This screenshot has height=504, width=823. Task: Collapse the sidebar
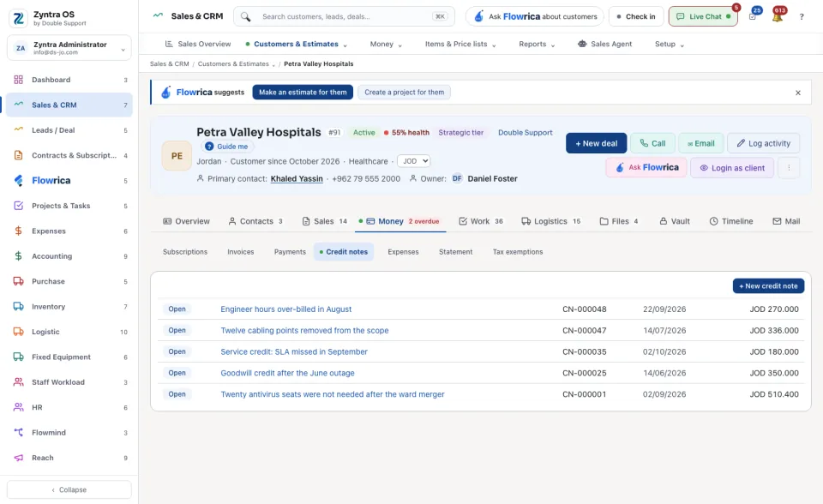click(69, 489)
